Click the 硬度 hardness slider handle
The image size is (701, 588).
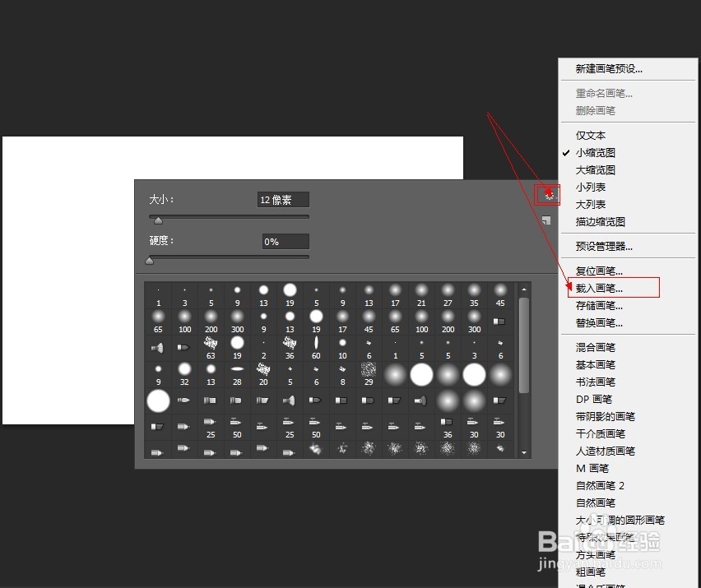click(x=150, y=260)
